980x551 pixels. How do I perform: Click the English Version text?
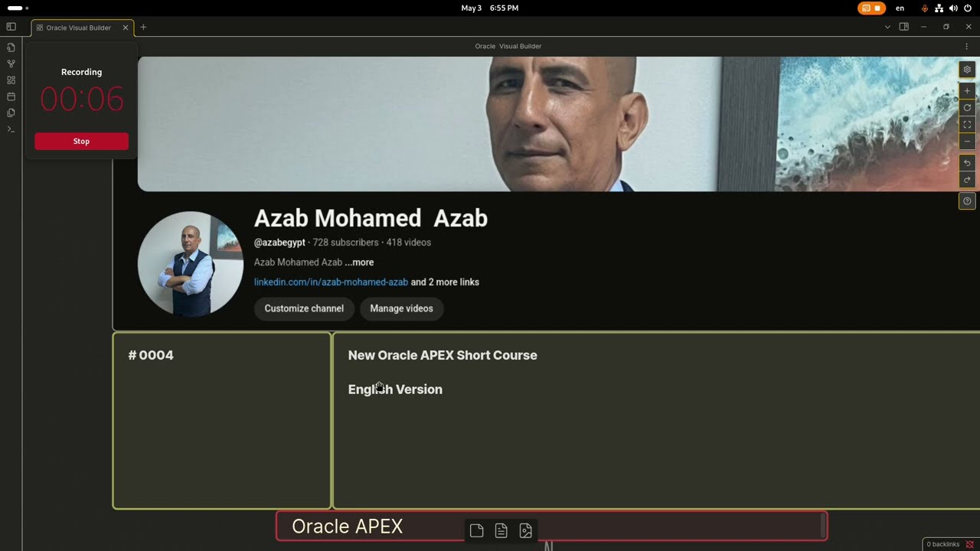coord(395,389)
